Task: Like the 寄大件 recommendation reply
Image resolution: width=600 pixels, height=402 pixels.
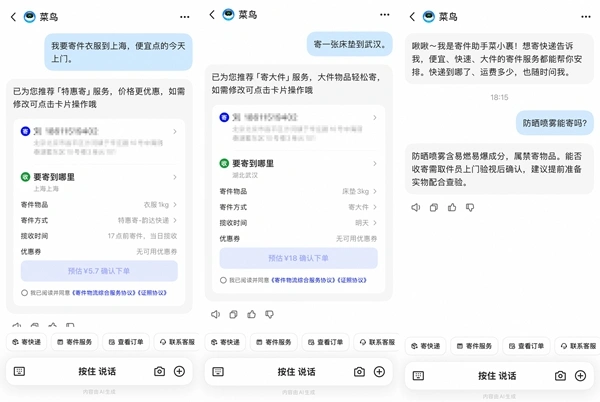Action: (251, 314)
